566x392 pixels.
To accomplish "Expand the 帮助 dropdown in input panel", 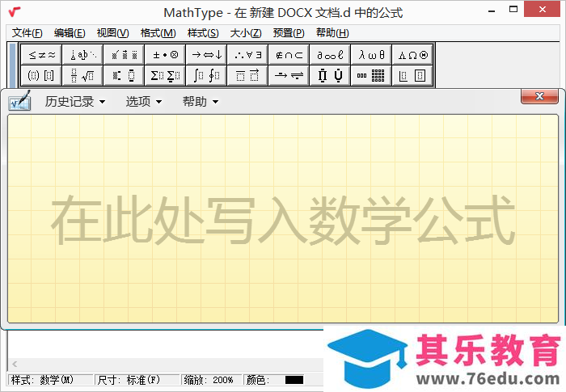I will (x=201, y=102).
